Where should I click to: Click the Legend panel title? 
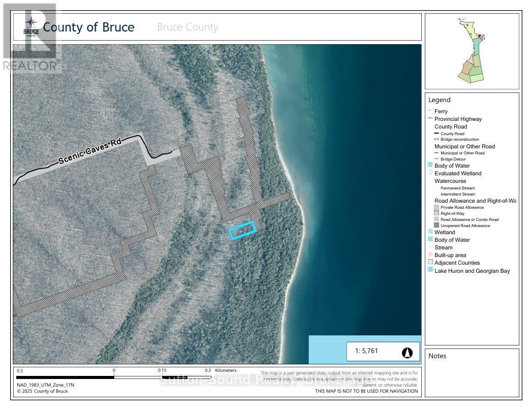[x=439, y=100]
